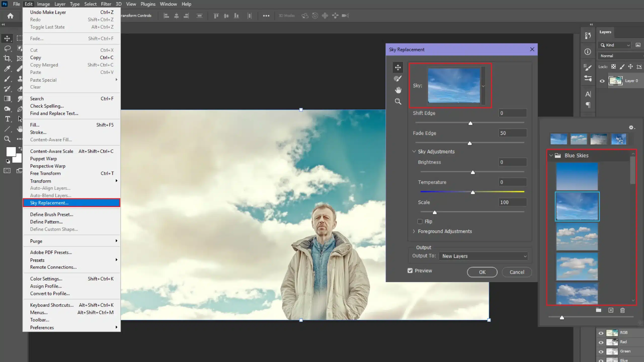Click the foreground color swatch
The image size is (644, 362).
point(11,152)
